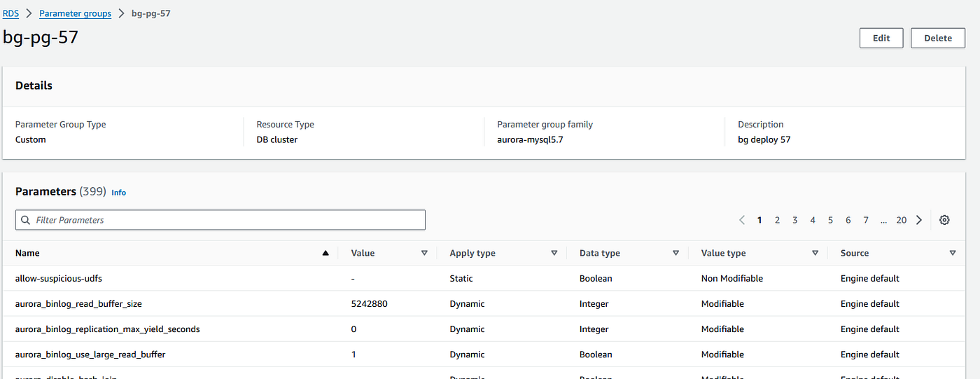This screenshot has width=980, height=379.
Task: Jump to page 20 of parameters
Action: 901,220
